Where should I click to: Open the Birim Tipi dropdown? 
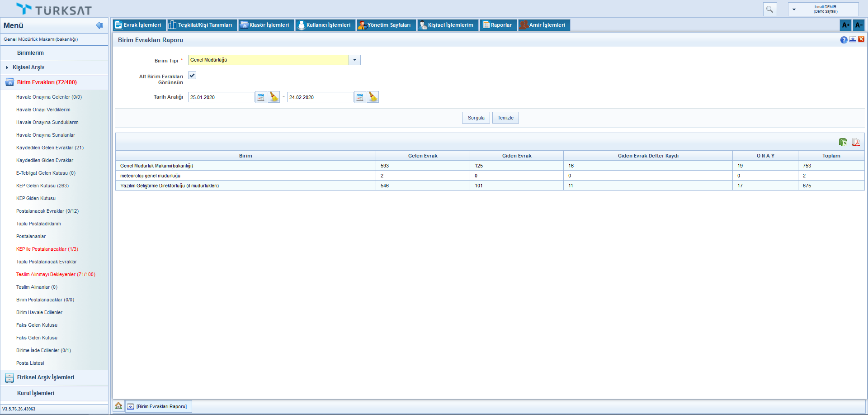pyautogui.click(x=354, y=60)
